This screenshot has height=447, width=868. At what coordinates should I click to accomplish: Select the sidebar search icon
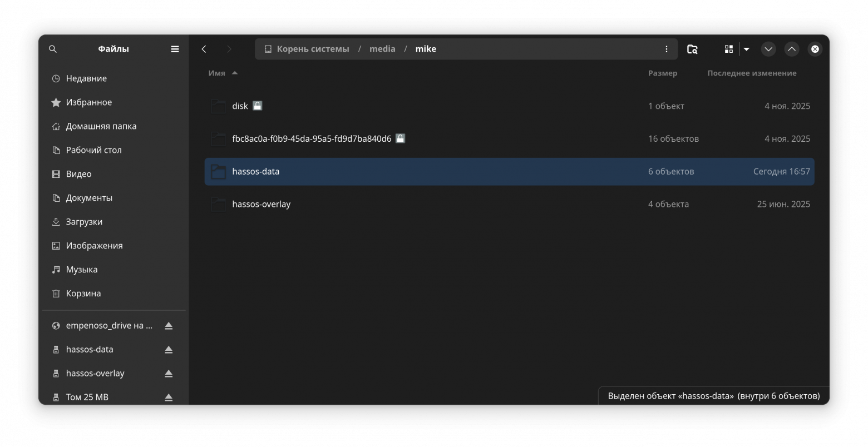[x=52, y=49]
